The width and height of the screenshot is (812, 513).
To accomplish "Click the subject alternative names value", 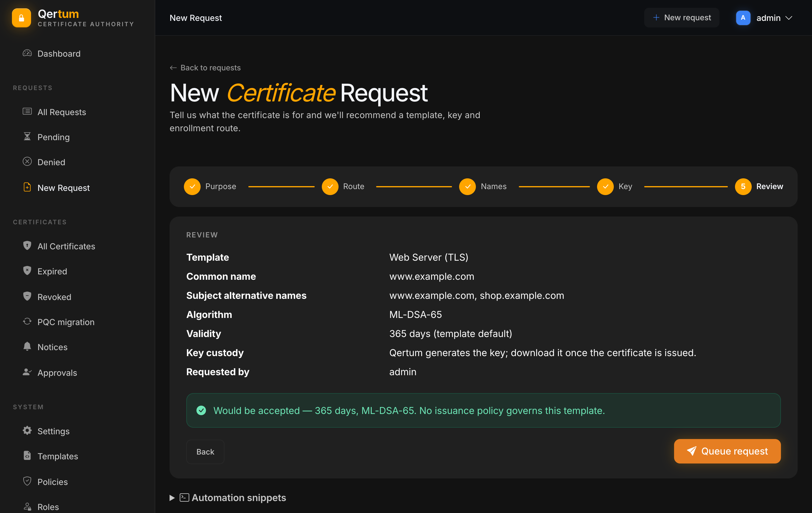I will point(476,295).
